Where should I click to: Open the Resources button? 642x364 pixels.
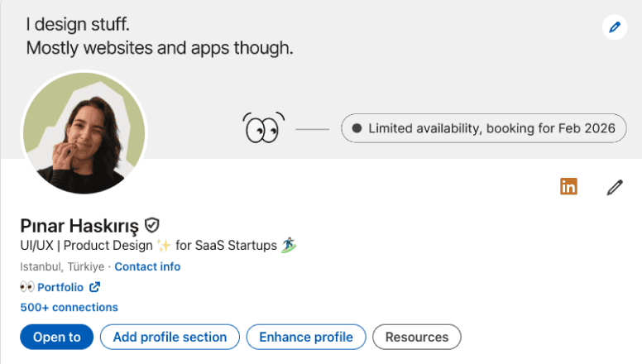417,337
